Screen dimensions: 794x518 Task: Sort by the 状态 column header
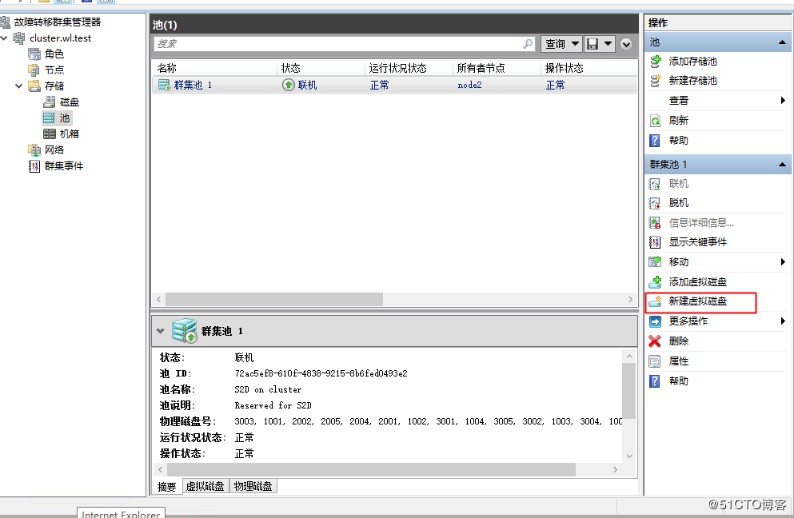[321, 68]
